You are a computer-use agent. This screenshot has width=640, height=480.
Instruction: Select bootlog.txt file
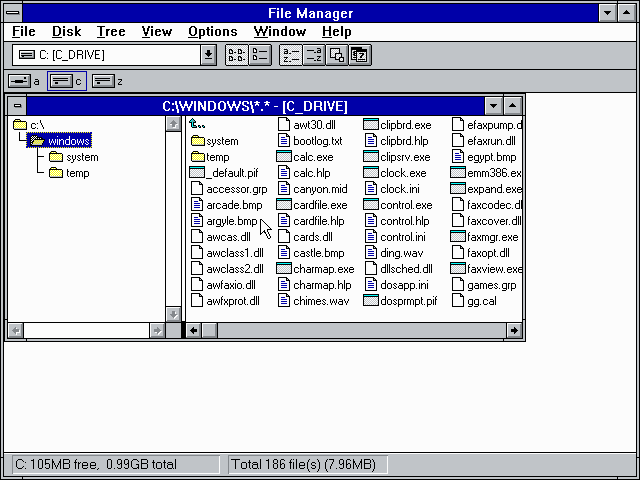click(x=310, y=141)
